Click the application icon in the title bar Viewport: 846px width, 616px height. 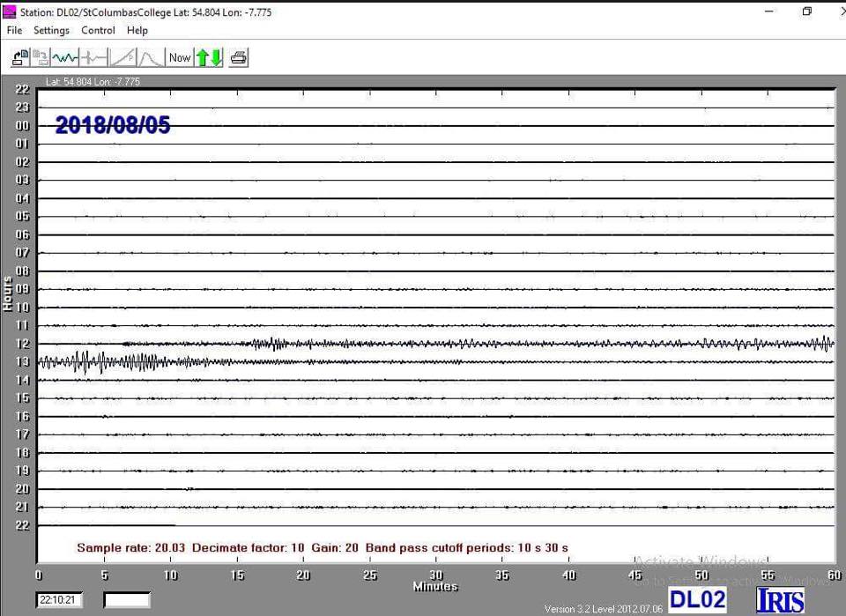click(10, 11)
